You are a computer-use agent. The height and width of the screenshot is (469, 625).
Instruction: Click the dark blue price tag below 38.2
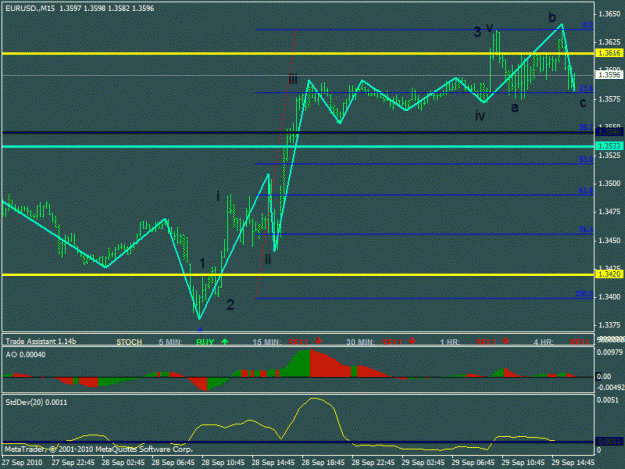(609, 132)
